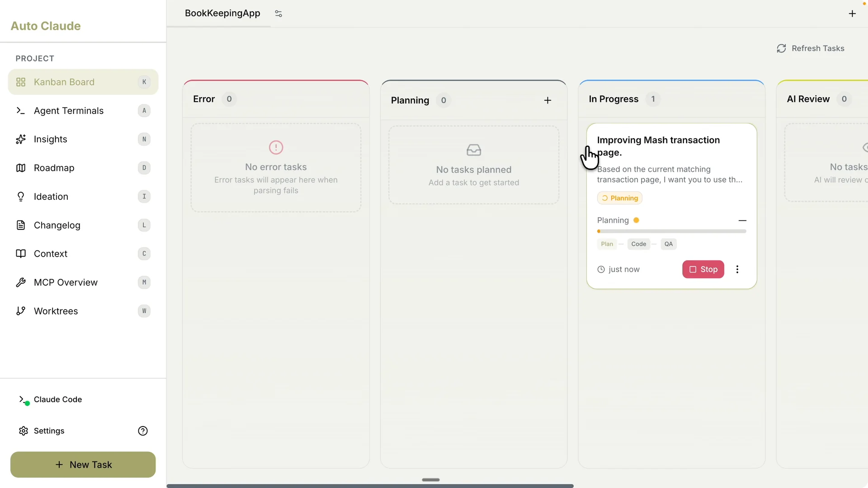Open the Kanban Board view
The width and height of the screenshot is (868, 488).
pos(83,82)
